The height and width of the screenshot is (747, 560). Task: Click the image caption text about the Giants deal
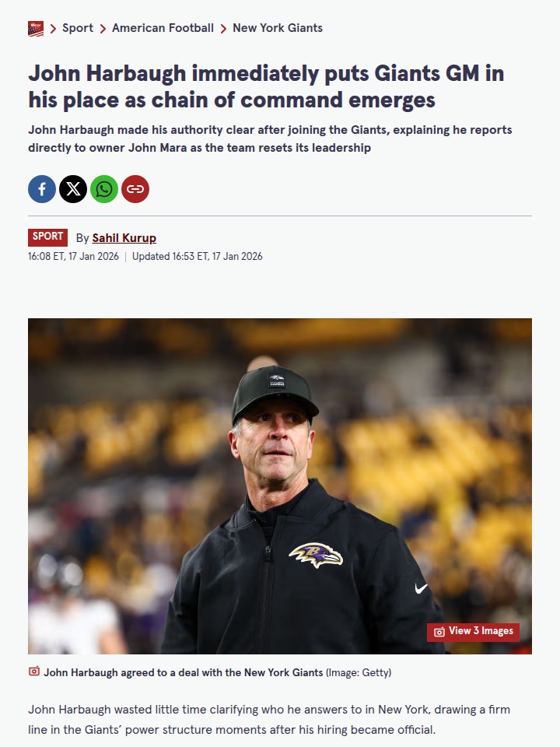184,672
